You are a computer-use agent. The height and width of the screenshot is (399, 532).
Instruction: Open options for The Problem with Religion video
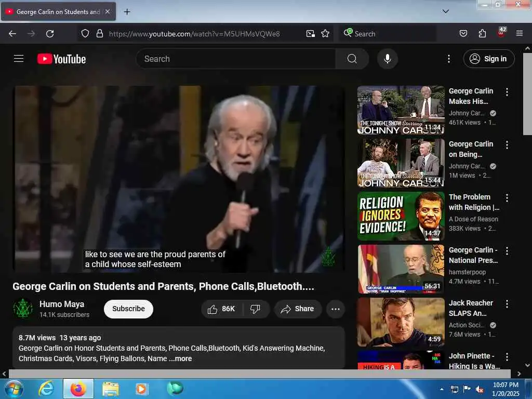pyautogui.click(x=507, y=198)
